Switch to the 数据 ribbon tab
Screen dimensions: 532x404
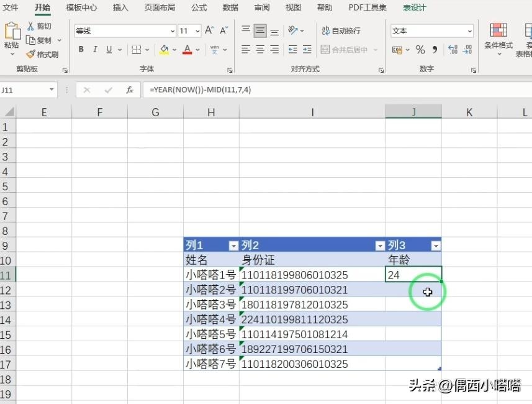(230, 7)
